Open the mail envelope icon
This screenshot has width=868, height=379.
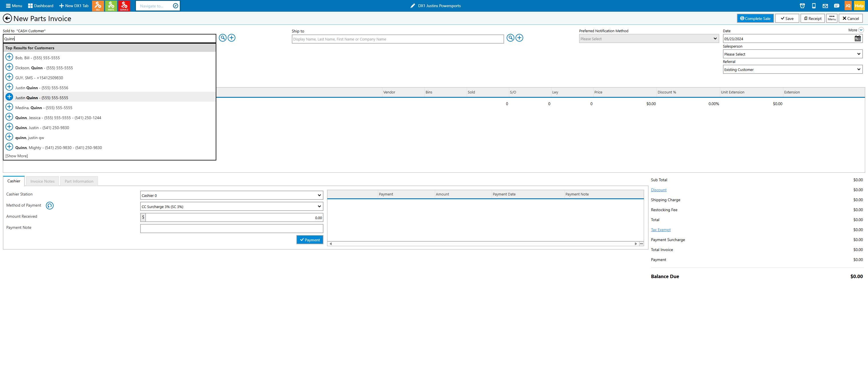point(825,6)
